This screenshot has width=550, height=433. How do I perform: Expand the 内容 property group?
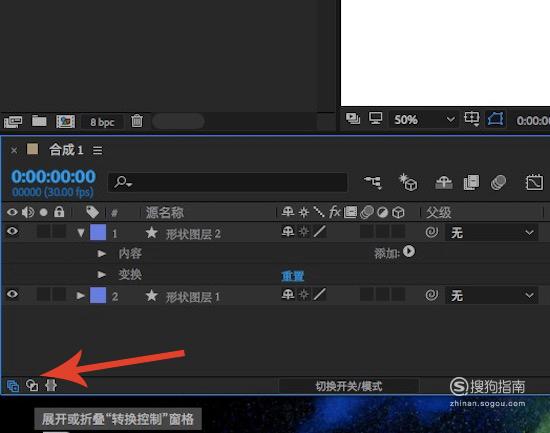[102, 253]
